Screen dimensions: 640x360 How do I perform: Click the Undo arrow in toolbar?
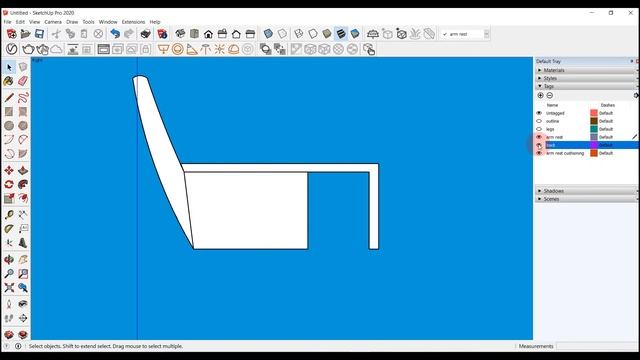point(115,34)
